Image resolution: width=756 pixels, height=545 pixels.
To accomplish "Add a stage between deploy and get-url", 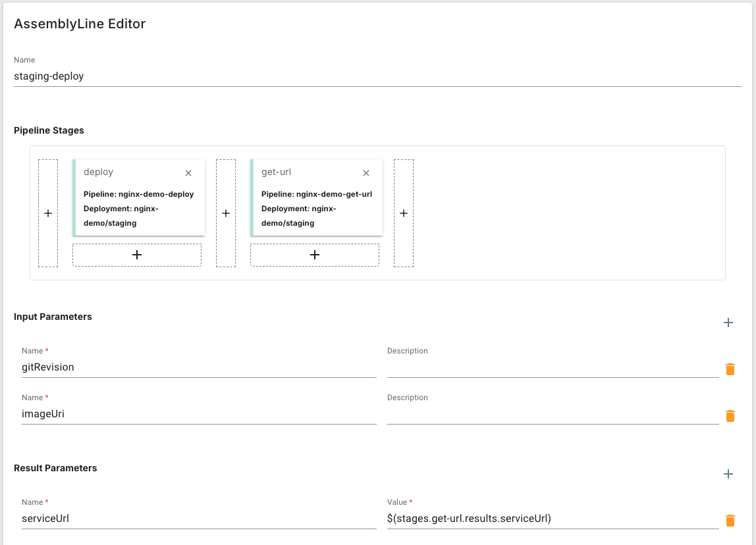I will (x=226, y=213).
